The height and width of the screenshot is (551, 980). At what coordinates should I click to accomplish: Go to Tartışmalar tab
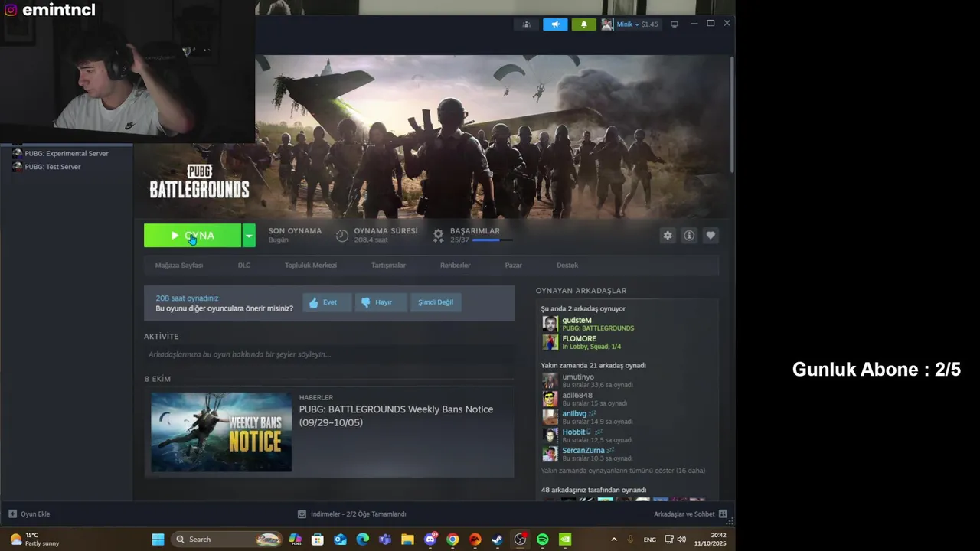pyautogui.click(x=388, y=266)
